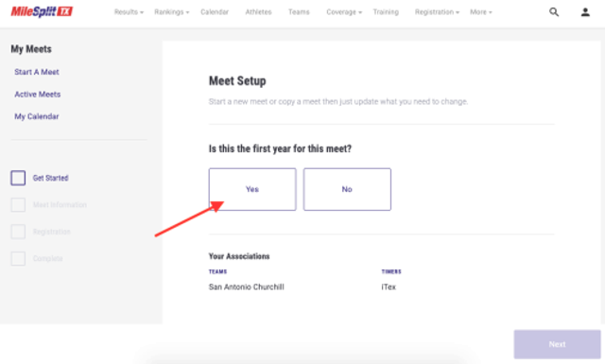Expand the More menu
The width and height of the screenshot is (605, 364).
(481, 12)
